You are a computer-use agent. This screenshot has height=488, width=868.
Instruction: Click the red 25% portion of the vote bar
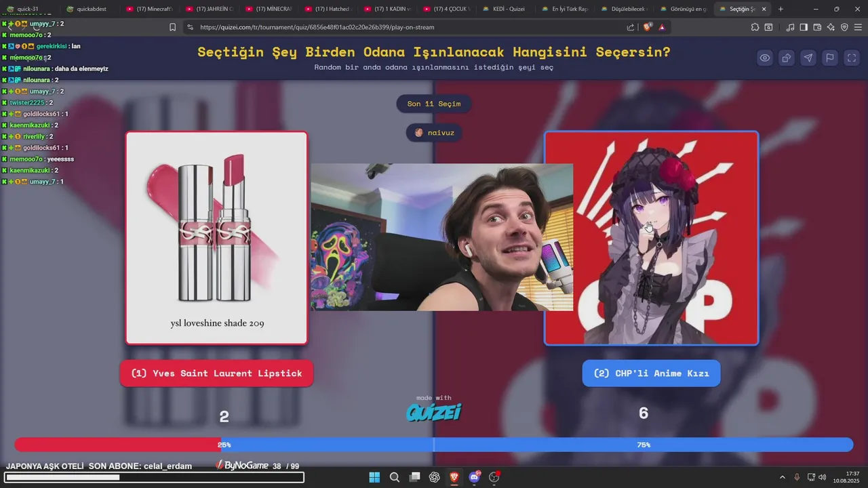pyautogui.click(x=118, y=445)
